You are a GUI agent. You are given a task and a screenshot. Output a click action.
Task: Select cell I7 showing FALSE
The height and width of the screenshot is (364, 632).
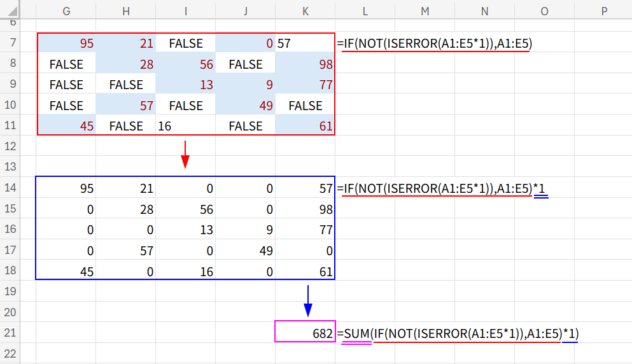point(186,43)
